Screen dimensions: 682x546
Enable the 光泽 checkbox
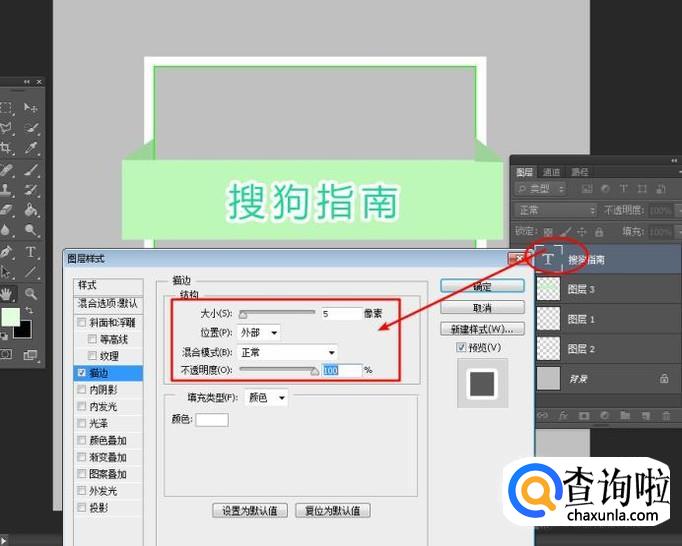[x=81, y=423]
